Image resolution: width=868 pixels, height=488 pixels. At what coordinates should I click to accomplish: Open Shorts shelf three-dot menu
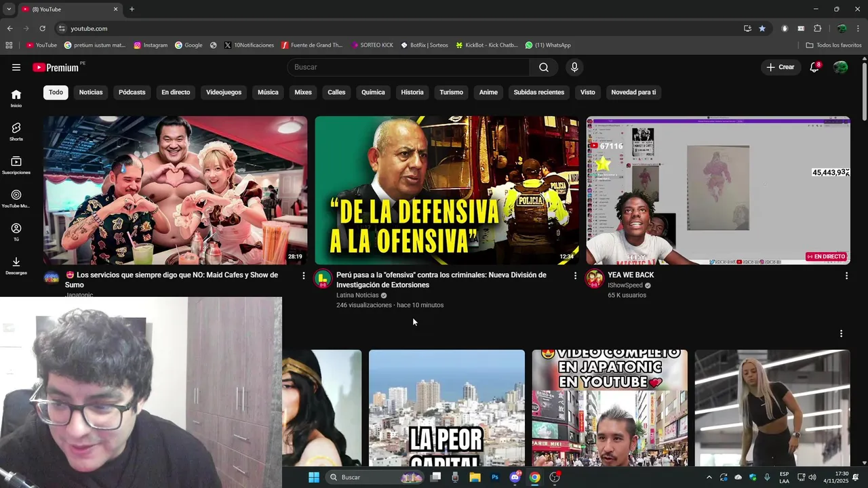pyautogui.click(x=841, y=333)
